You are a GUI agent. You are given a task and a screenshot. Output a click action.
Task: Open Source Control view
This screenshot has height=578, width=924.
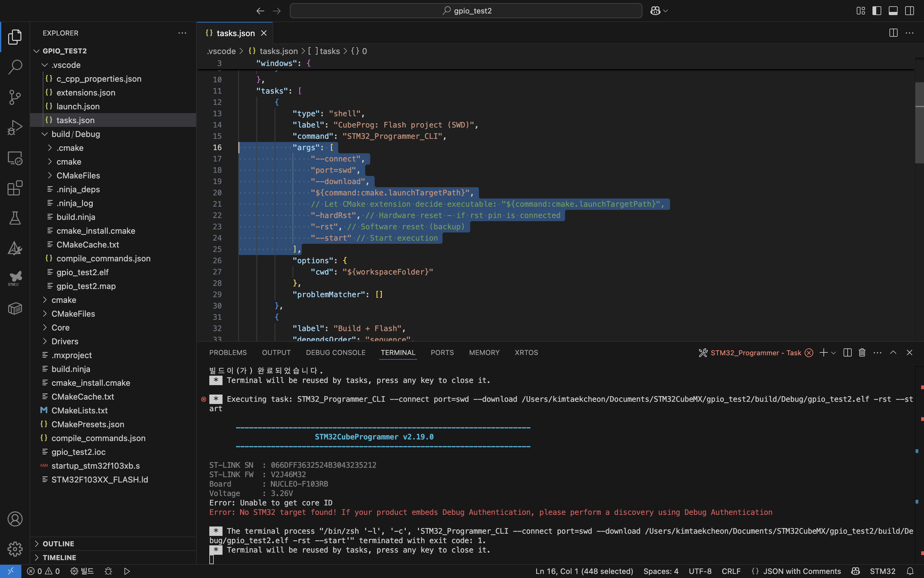click(x=15, y=97)
